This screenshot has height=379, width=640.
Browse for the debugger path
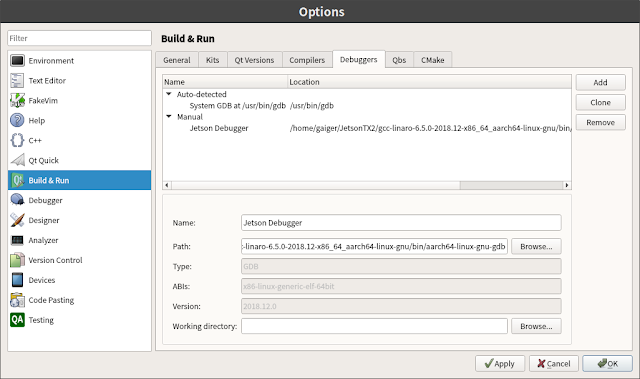[x=536, y=246]
